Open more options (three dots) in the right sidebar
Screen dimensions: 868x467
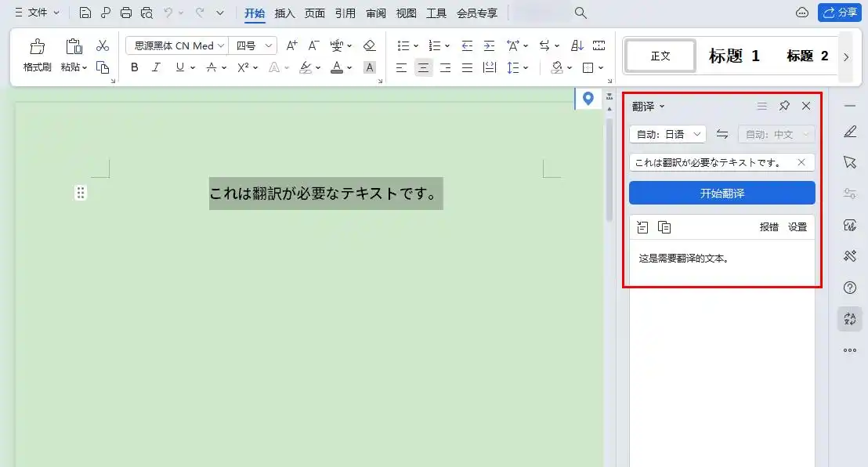[850, 350]
